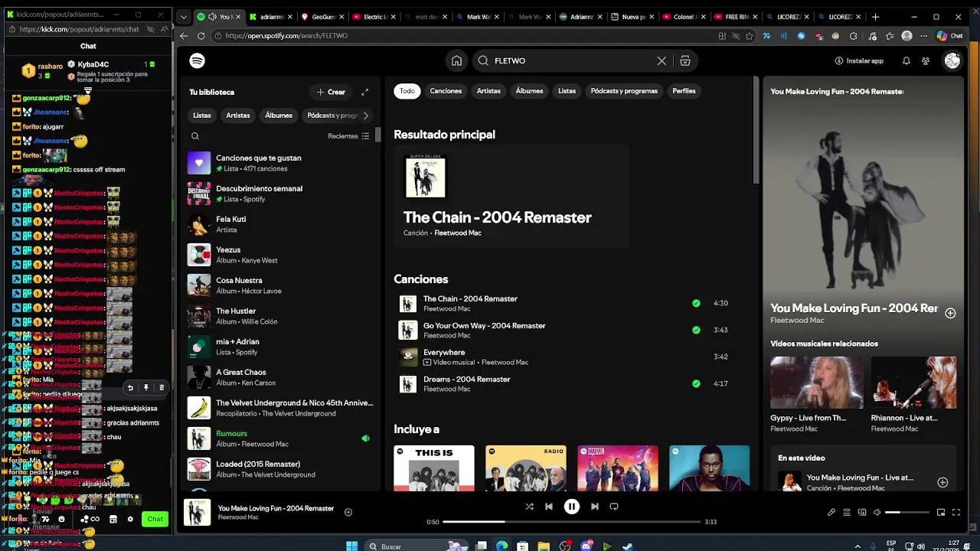Toggle saved check for Dreams
The width and height of the screenshot is (980, 551).
pyautogui.click(x=696, y=383)
